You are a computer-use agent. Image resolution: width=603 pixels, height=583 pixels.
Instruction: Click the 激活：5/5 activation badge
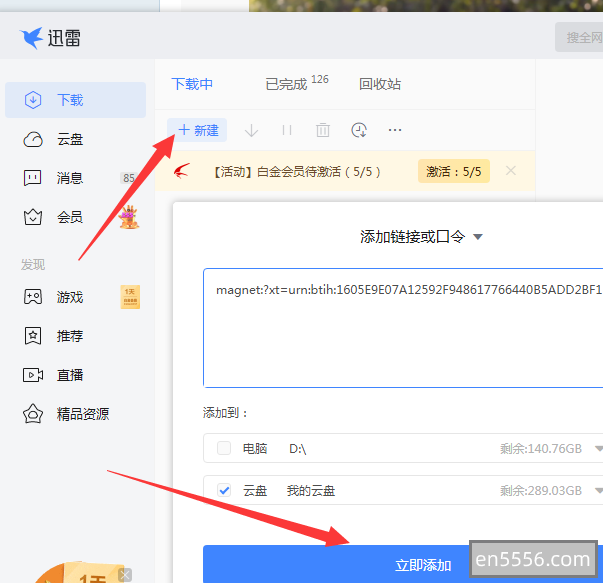(x=453, y=171)
